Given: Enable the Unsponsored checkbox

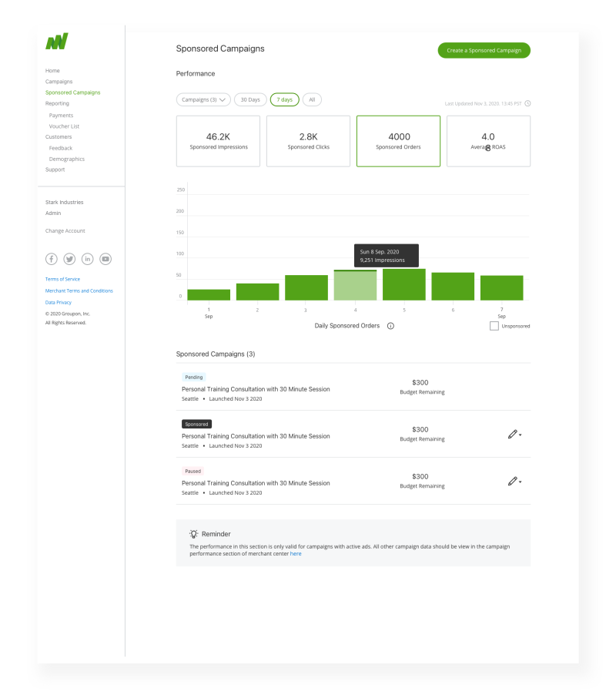Looking at the screenshot, I should click(494, 326).
